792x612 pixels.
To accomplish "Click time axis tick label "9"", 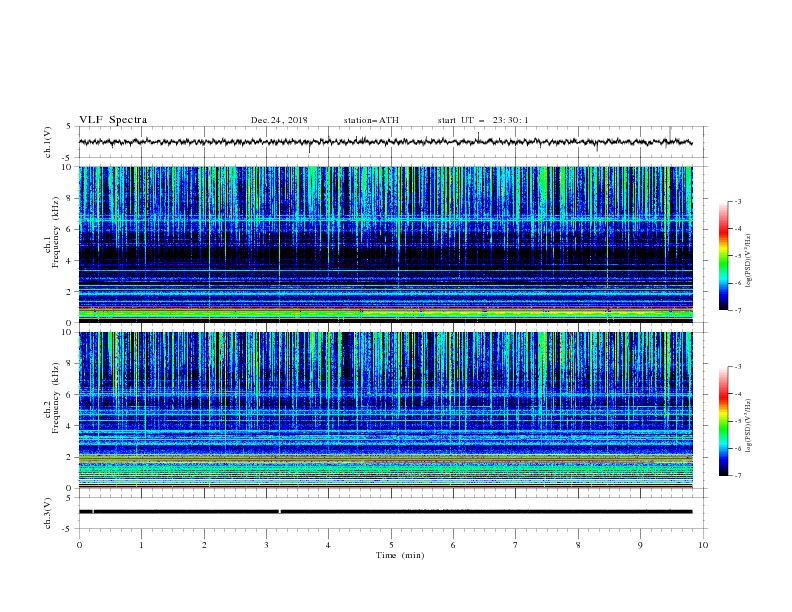I will pyautogui.click(x=640, y=545).
